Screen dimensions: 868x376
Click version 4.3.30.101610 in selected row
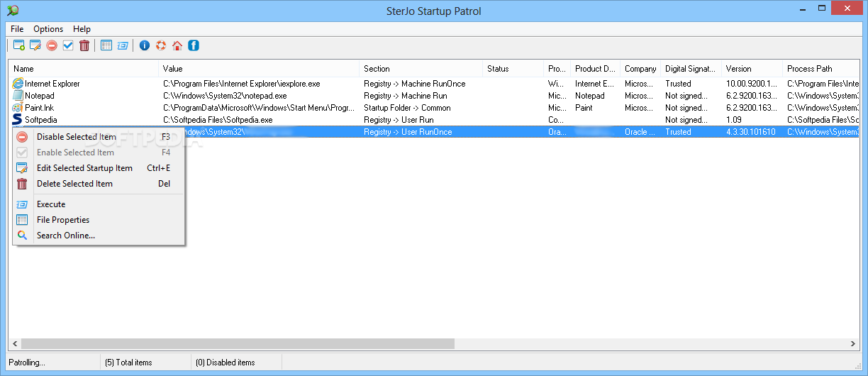pos(750,132)
